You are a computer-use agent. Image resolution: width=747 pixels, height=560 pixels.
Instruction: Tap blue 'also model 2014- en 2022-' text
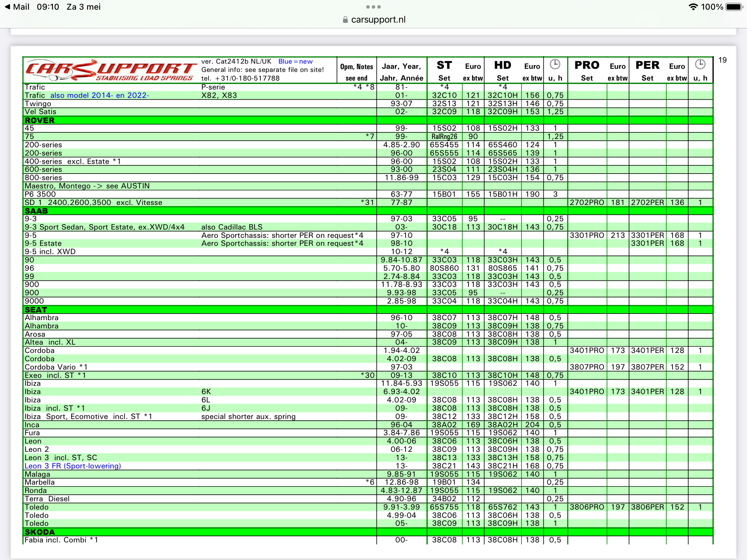click(100, 95)
